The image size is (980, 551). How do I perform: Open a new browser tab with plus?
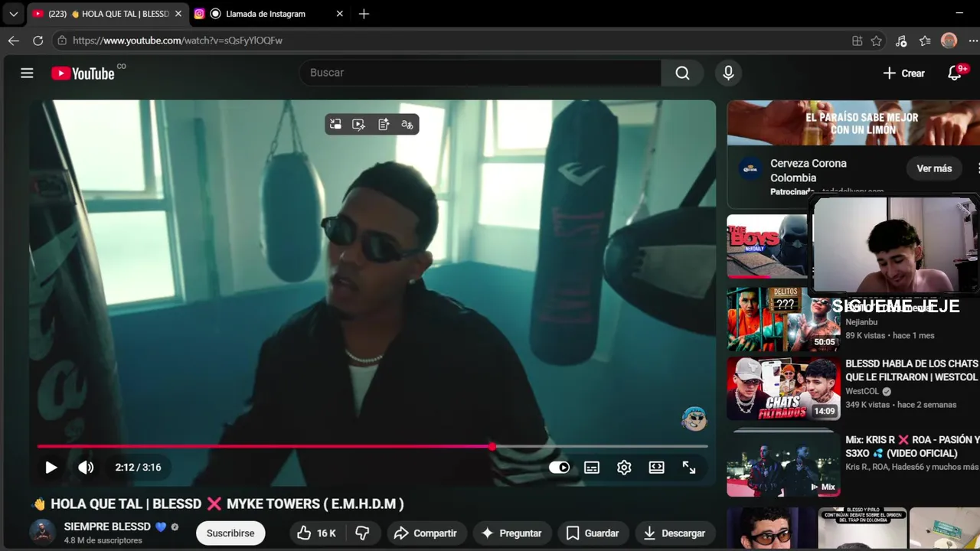click(364, 14)
